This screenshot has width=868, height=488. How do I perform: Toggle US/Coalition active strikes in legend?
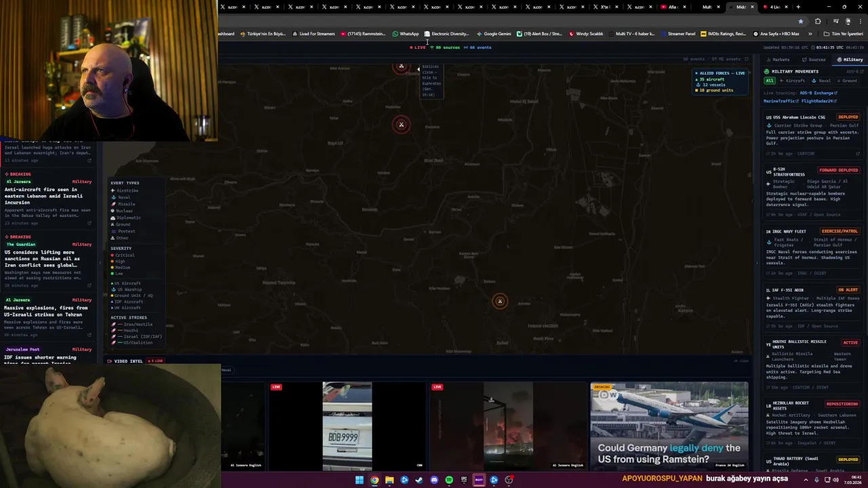click(132, 342)
